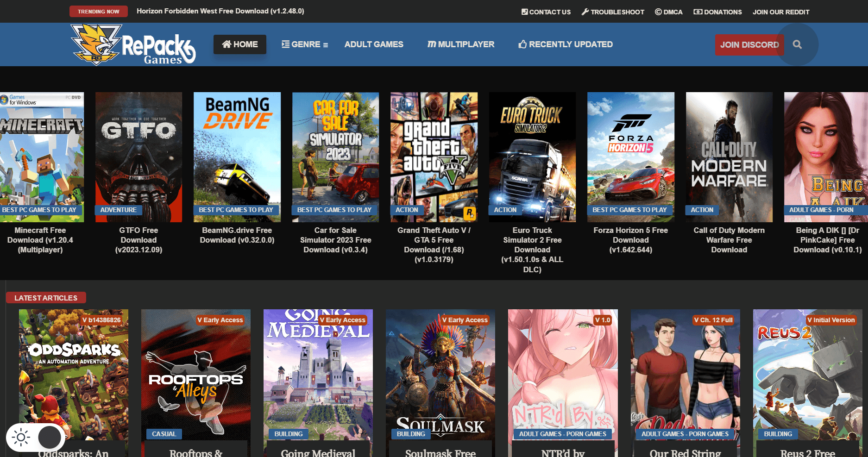Expand the Genre dropdown menu
868x457 pixels.
tap(305, 44)
